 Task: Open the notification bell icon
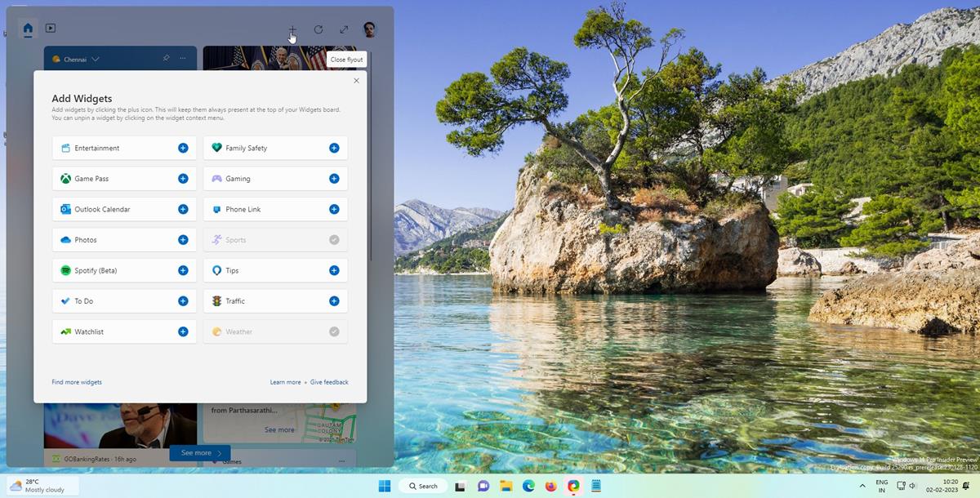[x=966, y=486]
